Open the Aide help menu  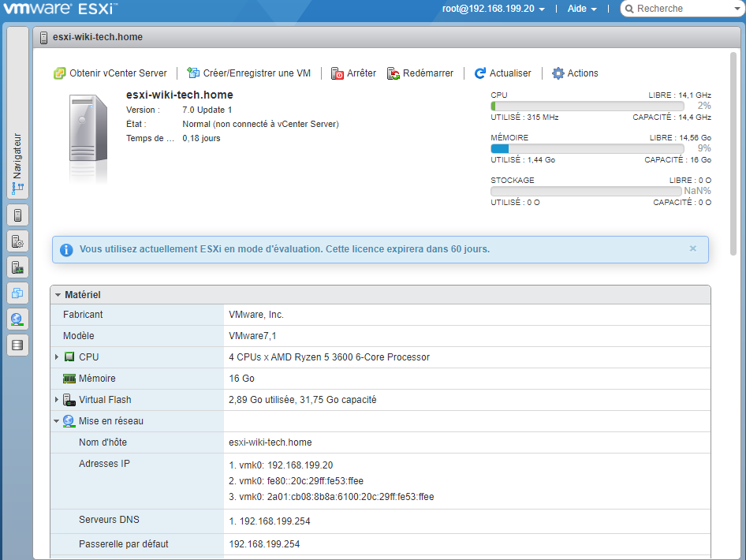582,9
